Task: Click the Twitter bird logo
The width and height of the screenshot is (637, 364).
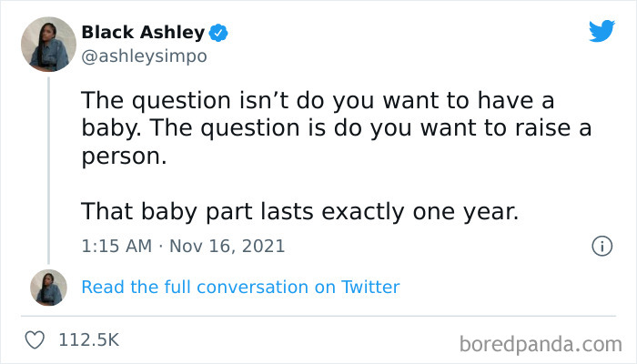Action: 602,32
